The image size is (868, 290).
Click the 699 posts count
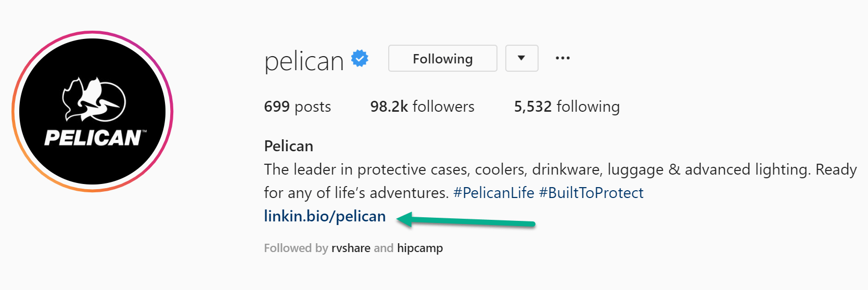pos(297,107)
